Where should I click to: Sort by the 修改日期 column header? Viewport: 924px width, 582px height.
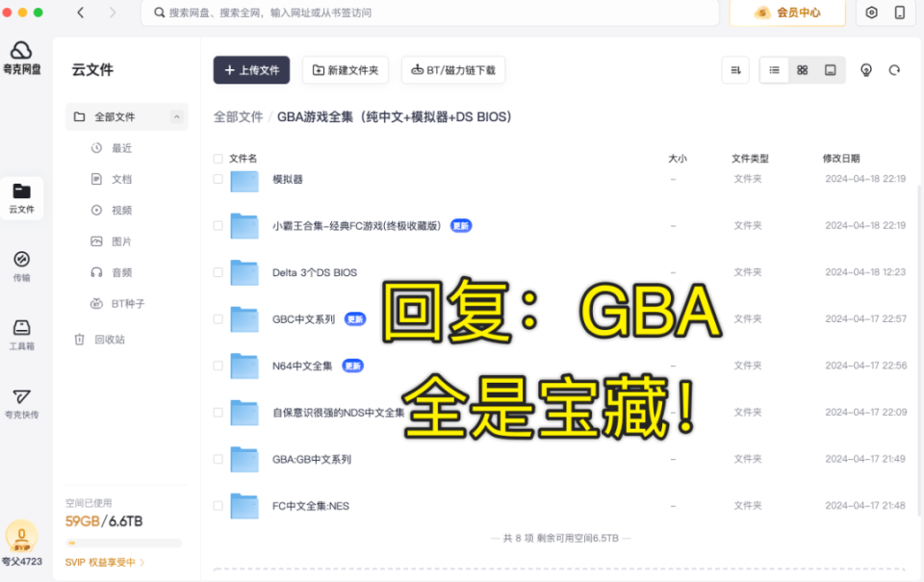[x=841, y=159]
